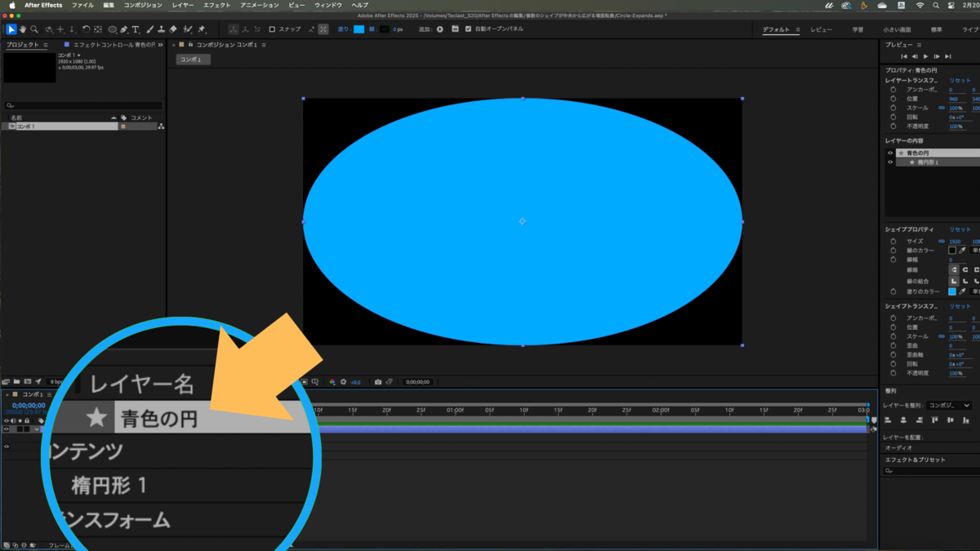Open the ファイル menu
The height and width of the screenshot is (551, 980).
click(82, 5)
